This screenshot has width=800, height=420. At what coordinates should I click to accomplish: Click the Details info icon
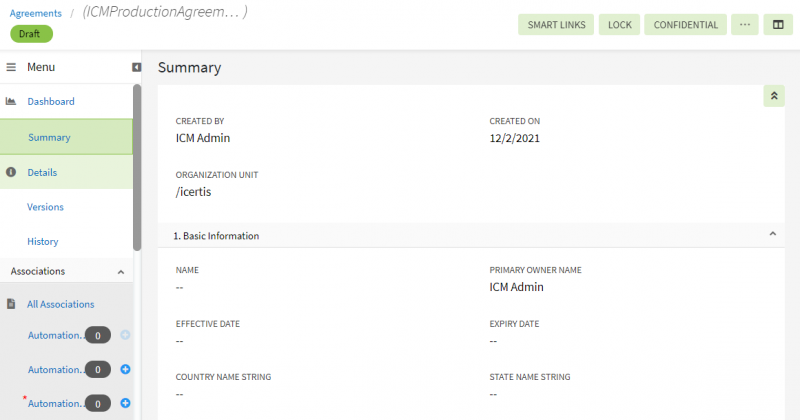tap(11, 172)
